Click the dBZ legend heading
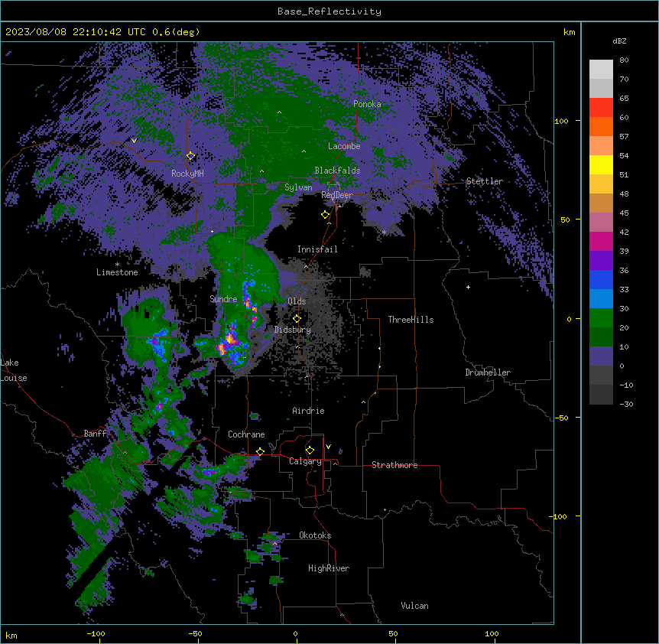659x644 pixels. click(x=619, y=41)
